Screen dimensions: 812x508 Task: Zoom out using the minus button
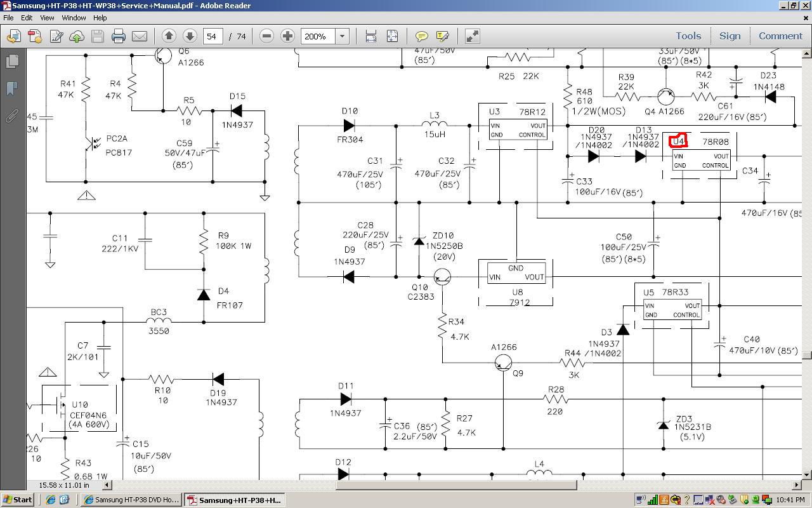click(x=267, y=36)
